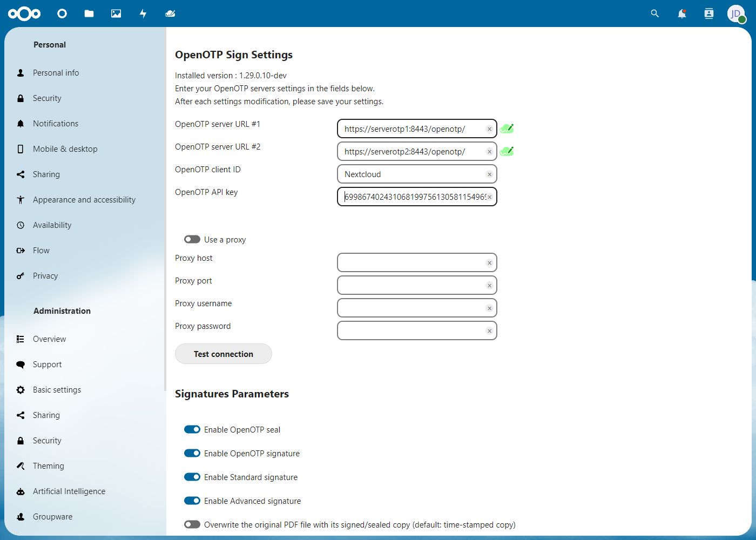Clear the Proxy port field
The width and height of the screenshot is (756, 540).
[x=489, y=286]
